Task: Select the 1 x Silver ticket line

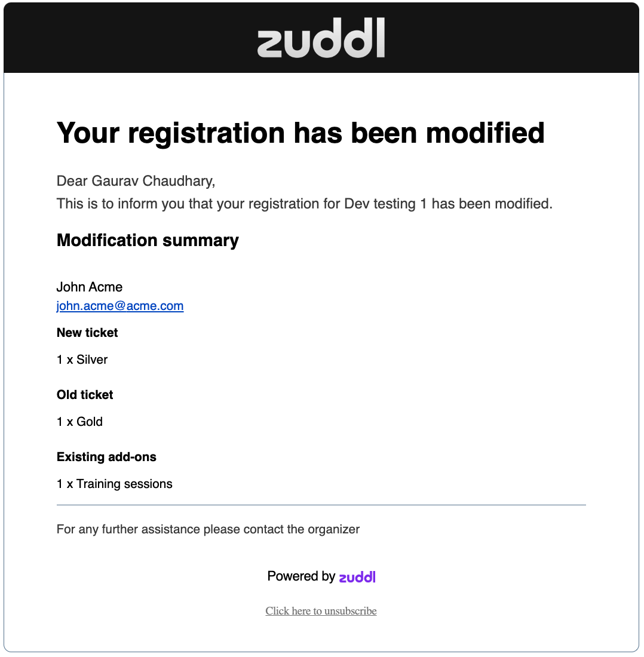Action: click(82, 360)
